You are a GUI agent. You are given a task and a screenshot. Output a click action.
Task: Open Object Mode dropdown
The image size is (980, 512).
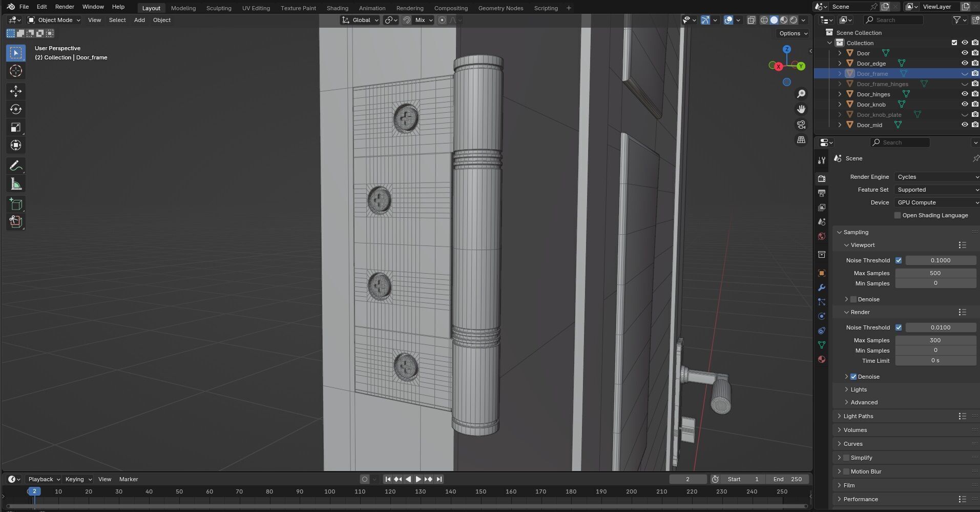(x=54, y=20)
